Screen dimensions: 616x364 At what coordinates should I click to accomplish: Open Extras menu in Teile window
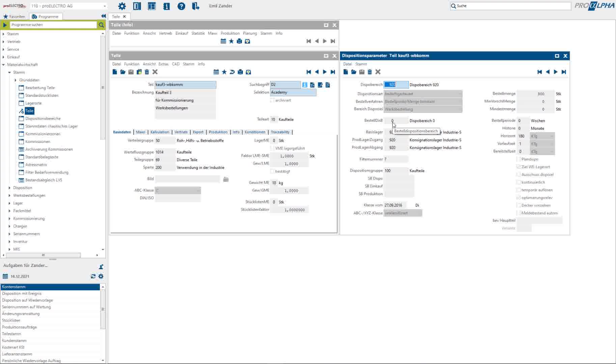point(163,64)
